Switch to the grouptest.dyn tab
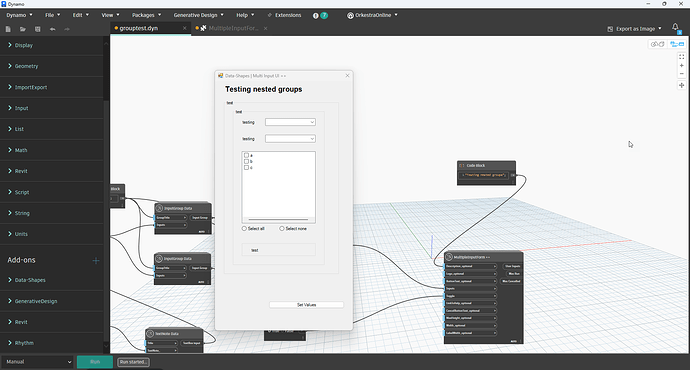This screenshot has width=690, height=370. point(139,28)
